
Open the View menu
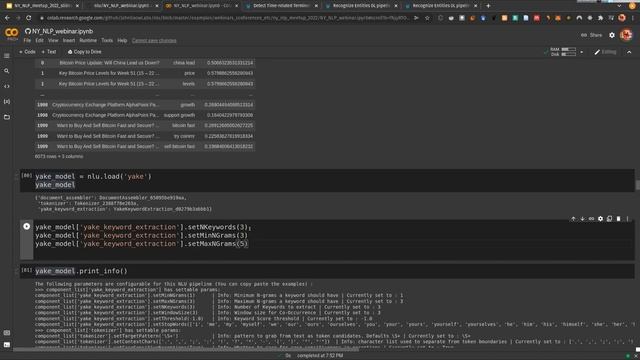pyautogui.click(x=53, y=40)
